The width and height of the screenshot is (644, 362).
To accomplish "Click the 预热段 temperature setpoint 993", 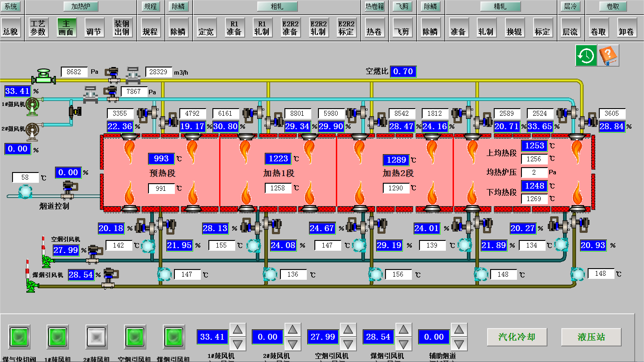I will point(161,159).
